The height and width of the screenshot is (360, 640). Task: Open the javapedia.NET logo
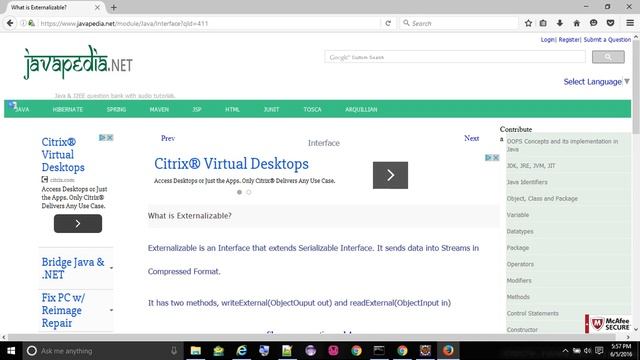point(78,63)
